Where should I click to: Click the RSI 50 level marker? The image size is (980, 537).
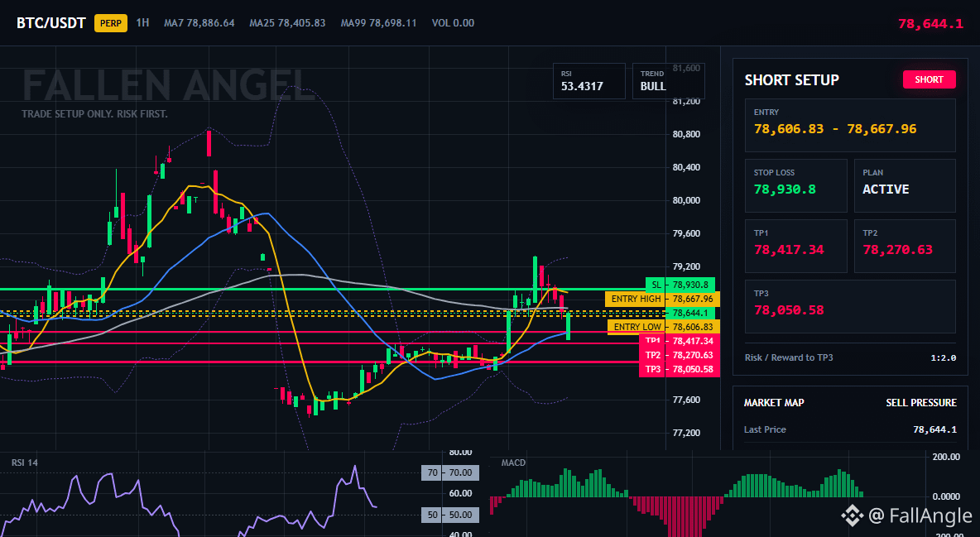(x=450, y=515)
